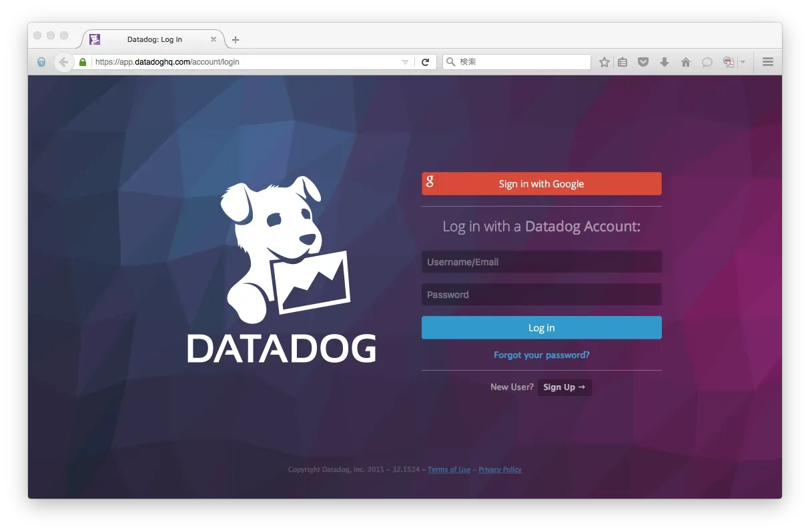810x532 pixels.
Task: Open the Firefox home page icon
Action: tap(685, 61)
